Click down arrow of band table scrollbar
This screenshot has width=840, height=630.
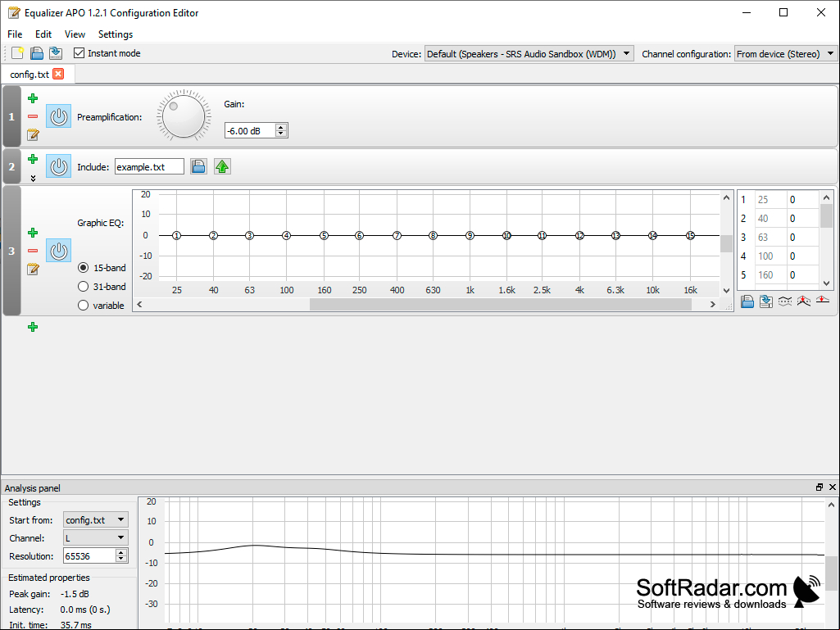827,283
